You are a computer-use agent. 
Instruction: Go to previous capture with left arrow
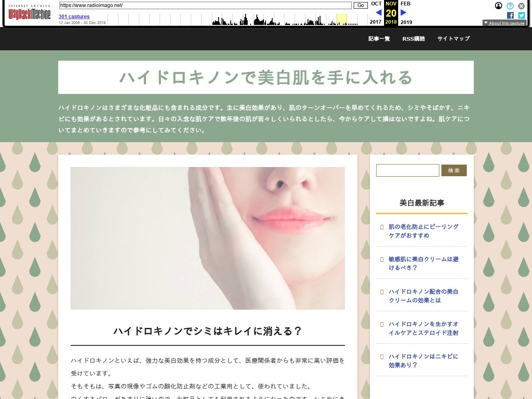tap(379, 13)
